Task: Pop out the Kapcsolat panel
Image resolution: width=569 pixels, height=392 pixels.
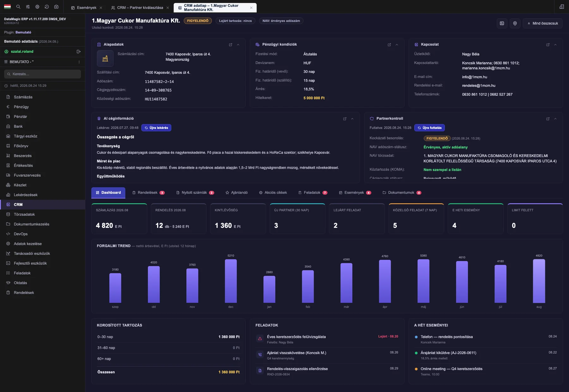Action: [548, 45]
